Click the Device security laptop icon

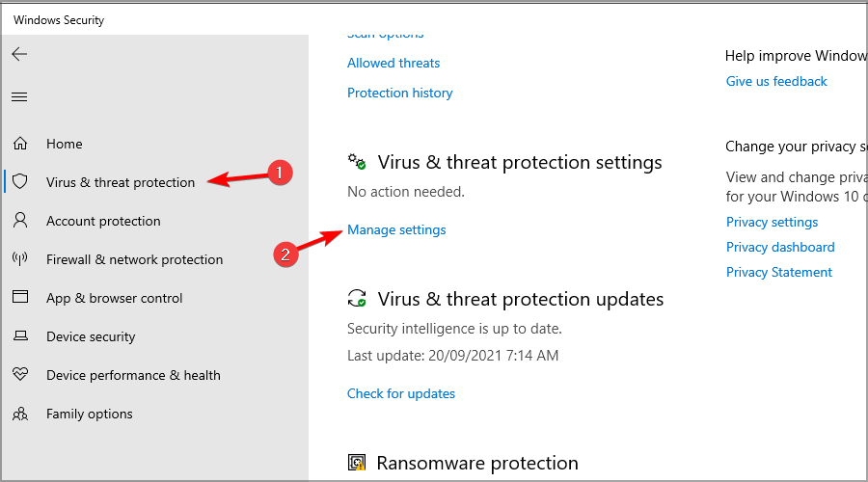pos(20,335)
